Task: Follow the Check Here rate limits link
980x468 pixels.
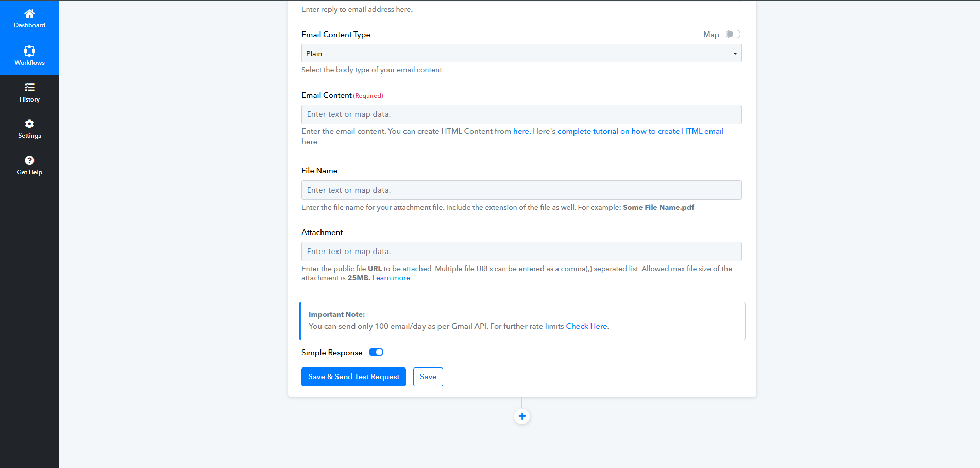Action: pyautogui.click(x=586, y=326)
